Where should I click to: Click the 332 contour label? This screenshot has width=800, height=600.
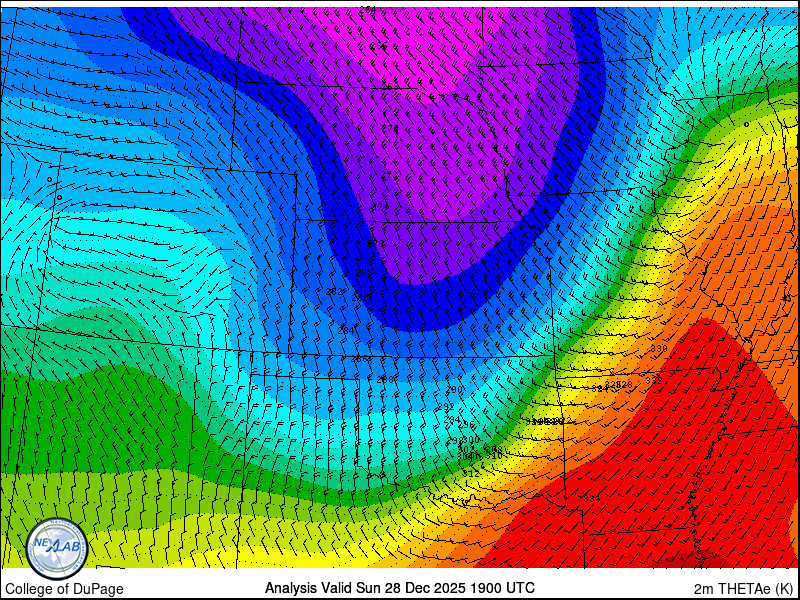point(654,381)
